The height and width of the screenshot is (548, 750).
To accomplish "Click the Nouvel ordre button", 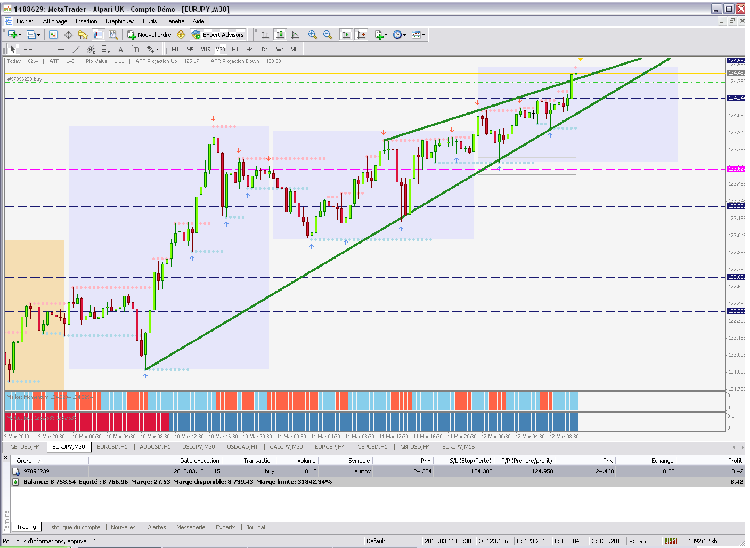I will 150,34.
